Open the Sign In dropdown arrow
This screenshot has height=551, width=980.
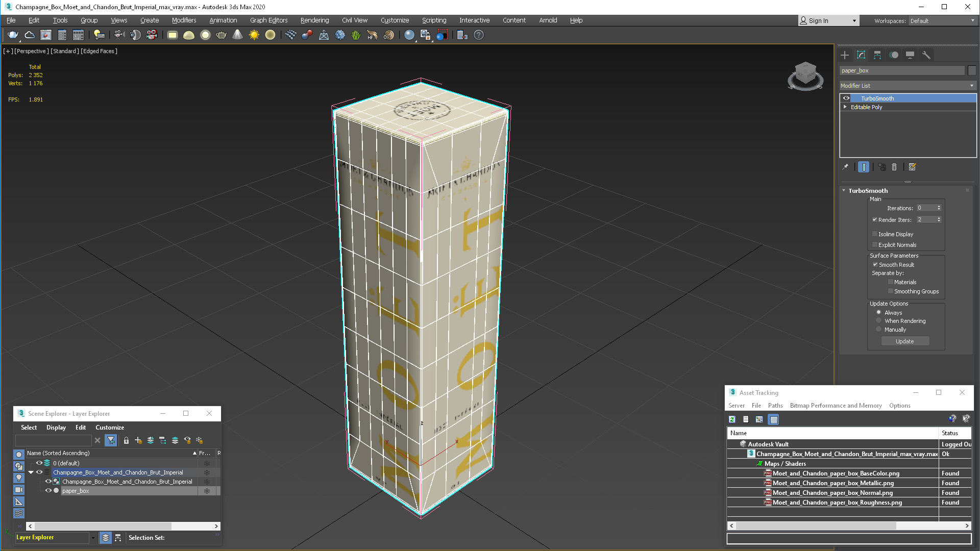tap(854, 21)
